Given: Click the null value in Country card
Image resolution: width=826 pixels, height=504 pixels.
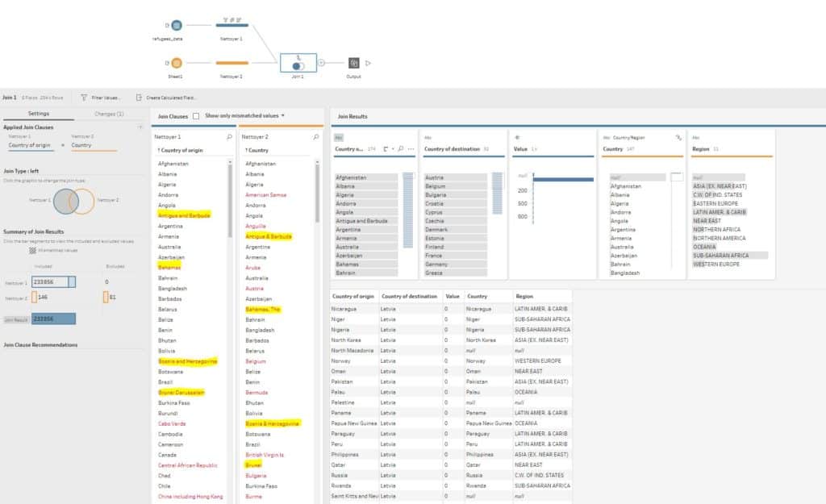Looking at the screenshot, I should (x=637, y=177).
